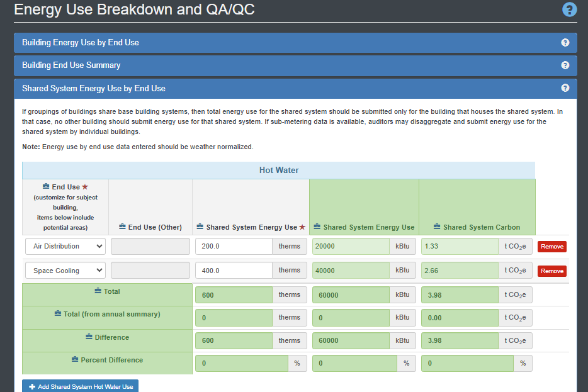
Task: Click help icon on Building End Use Summary
Action: click(x=565, y=65)
